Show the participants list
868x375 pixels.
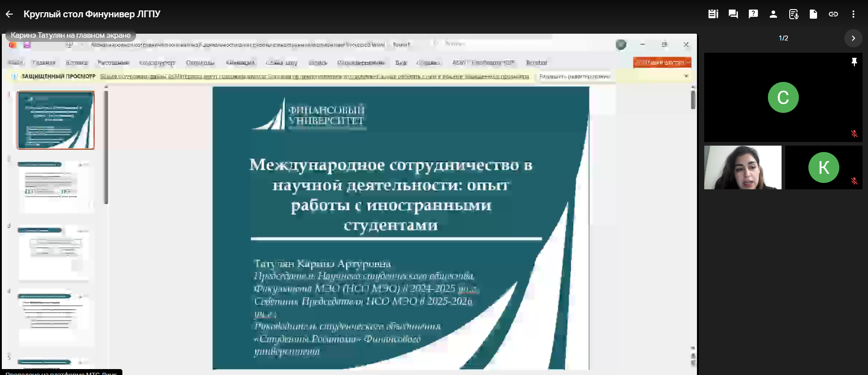[773, 14]
